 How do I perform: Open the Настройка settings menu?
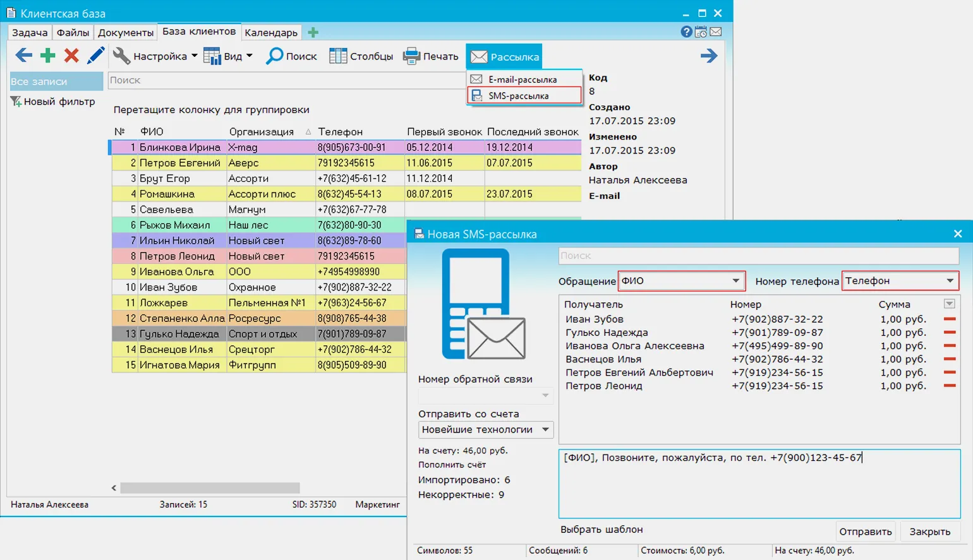155,56
